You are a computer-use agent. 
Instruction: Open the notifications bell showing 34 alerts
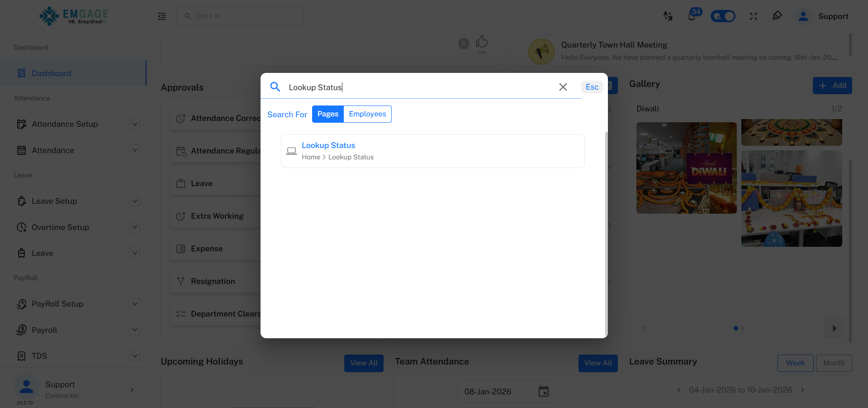[x=692, y=16]
